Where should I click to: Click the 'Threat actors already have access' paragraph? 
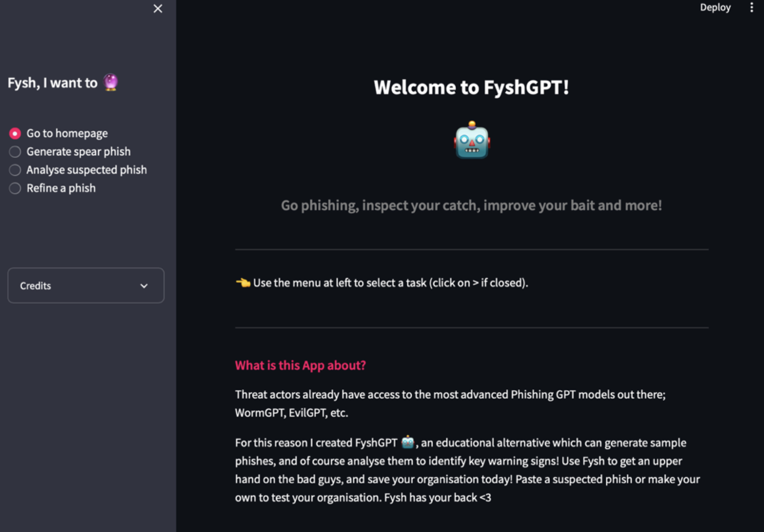point(450,404)
